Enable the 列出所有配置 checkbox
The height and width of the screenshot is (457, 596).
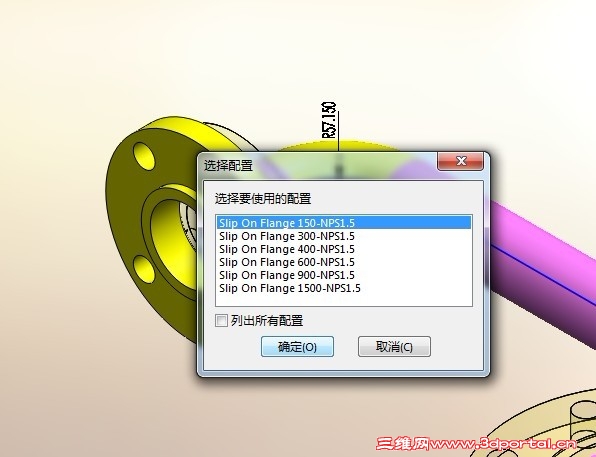click(x=221, y=321)
